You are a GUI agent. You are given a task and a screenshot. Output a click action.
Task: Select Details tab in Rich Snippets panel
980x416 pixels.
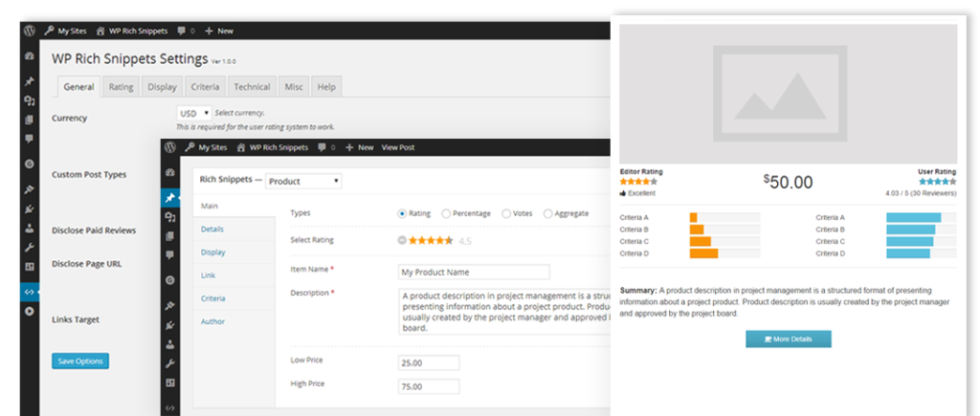(234, 230)
